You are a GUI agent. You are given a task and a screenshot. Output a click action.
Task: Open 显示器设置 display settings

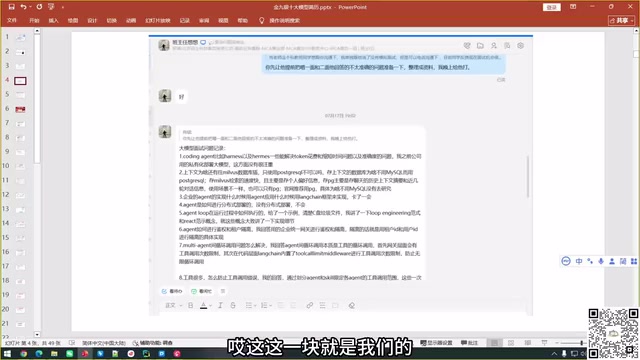pyautogui.click(x=436, y=343)
